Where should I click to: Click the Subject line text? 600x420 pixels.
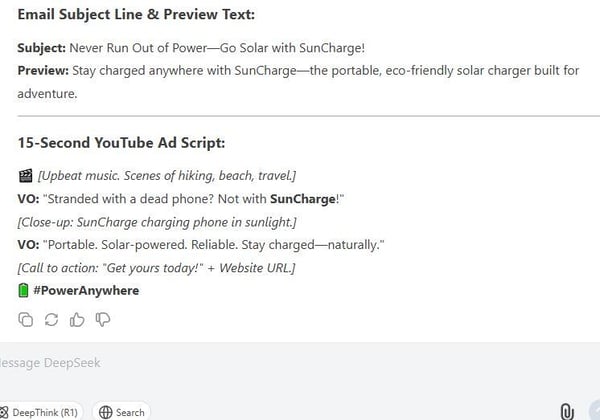[191, 48]
